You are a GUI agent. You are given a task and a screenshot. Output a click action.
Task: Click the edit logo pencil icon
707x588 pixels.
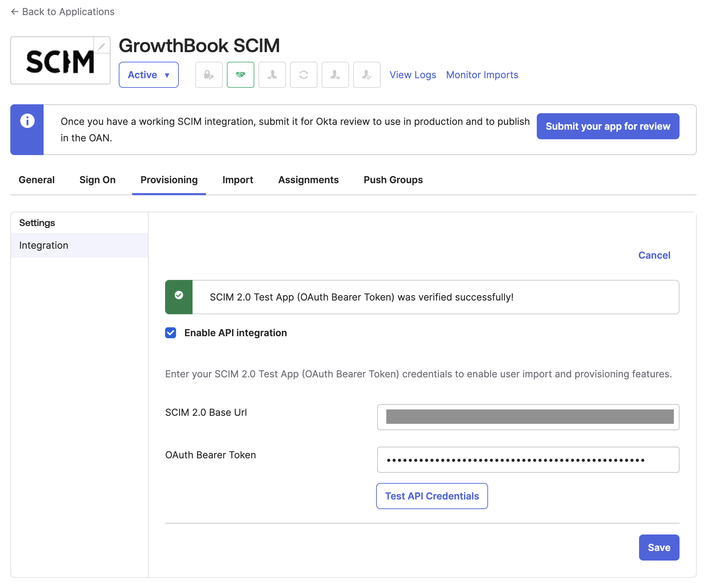[102, 46]
